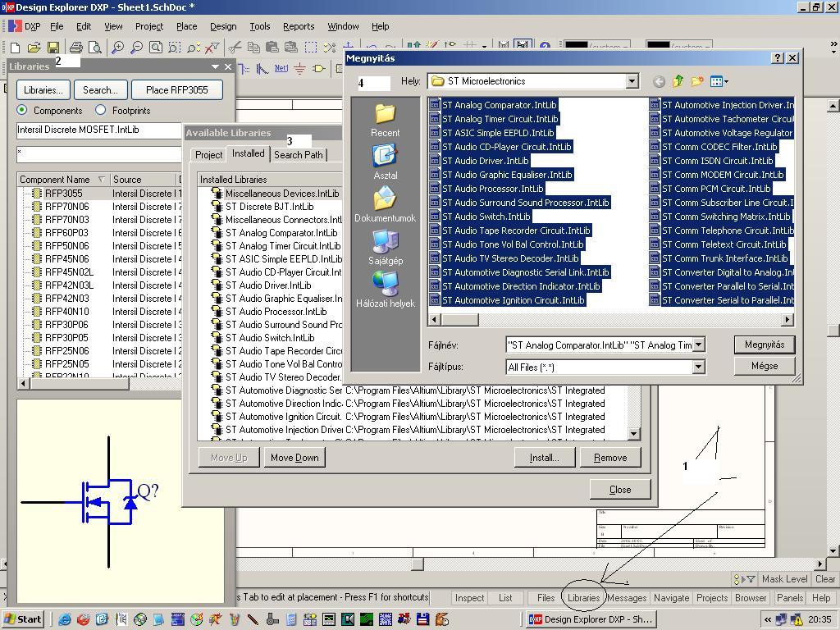Switch to the Installed tab

point(248,153)
